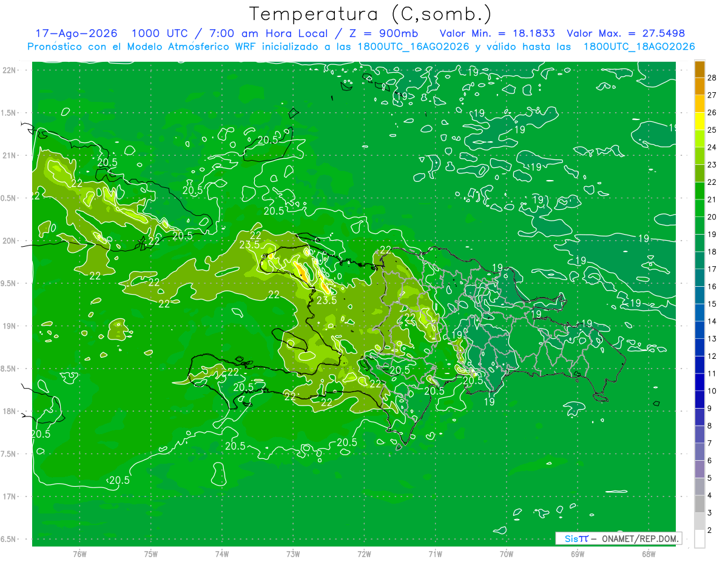The width and height of the screenshot is (728, 562).
Task: Click the "68W" longitude axis label
Action: pos(648,554)
